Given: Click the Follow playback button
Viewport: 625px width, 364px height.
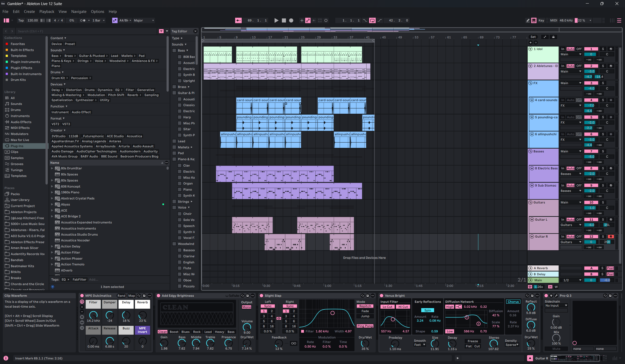Looking at the screenshot, I should point(238,20).
